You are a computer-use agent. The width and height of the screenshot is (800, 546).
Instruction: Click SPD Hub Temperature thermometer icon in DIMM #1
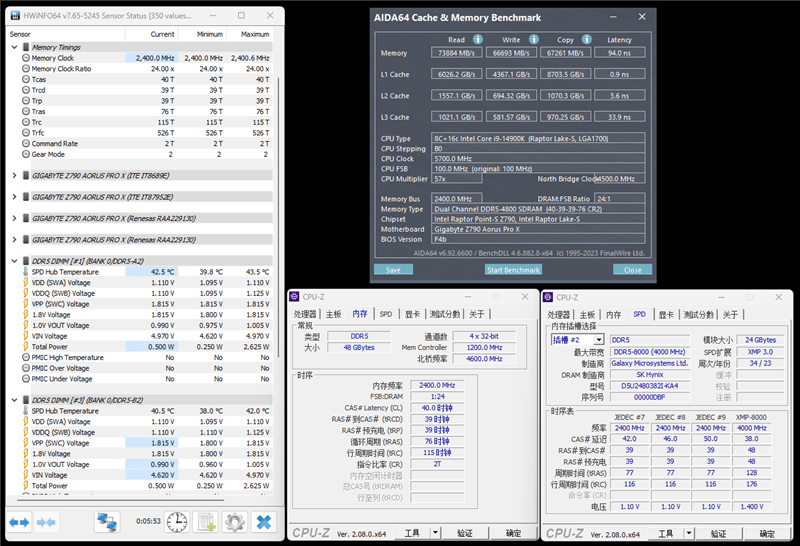[26, 271]
